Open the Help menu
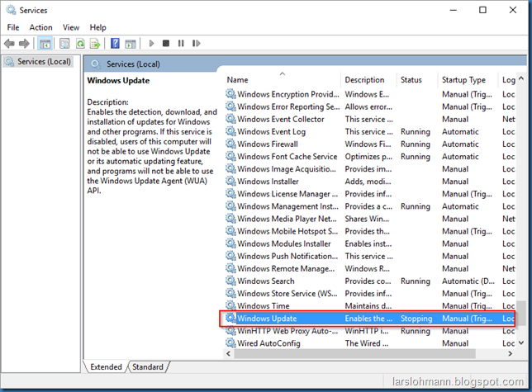 tap(97, 27)
